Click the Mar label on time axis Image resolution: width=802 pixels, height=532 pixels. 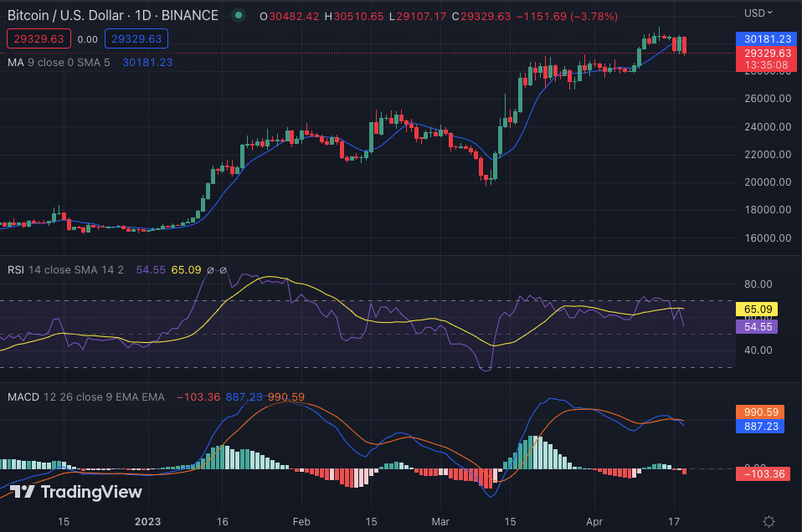tap(440, 522)
